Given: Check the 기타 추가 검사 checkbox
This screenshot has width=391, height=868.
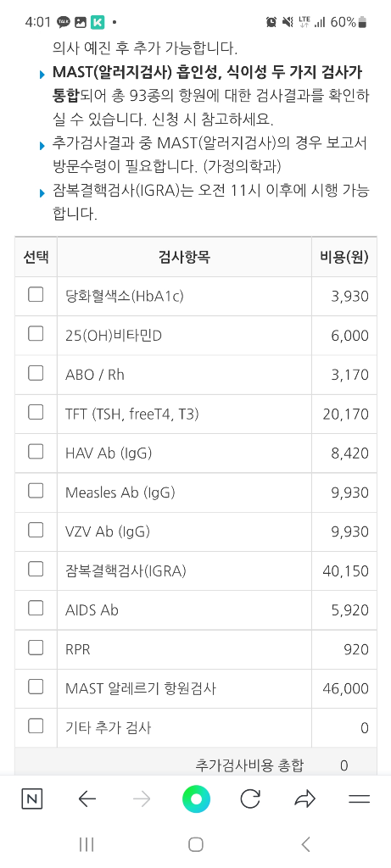Looking at the screenshot, I should click(x=36, y=726).
